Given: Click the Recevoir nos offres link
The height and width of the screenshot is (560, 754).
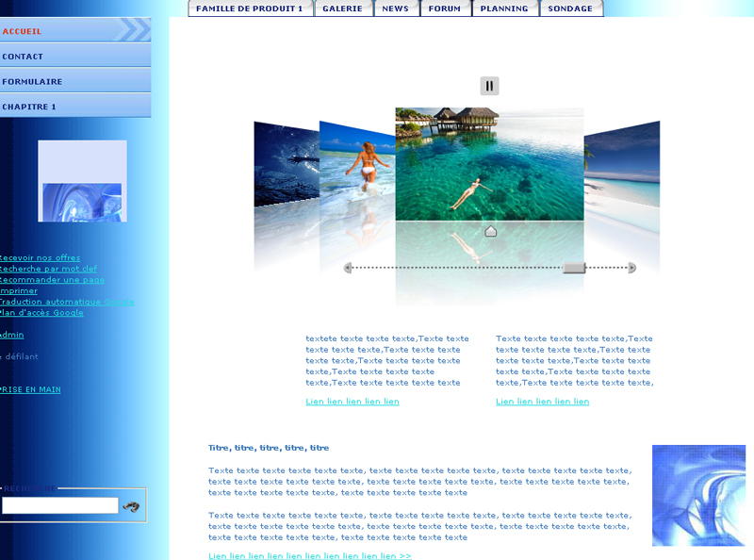Looking at the screenshot, I should [41, 258].
